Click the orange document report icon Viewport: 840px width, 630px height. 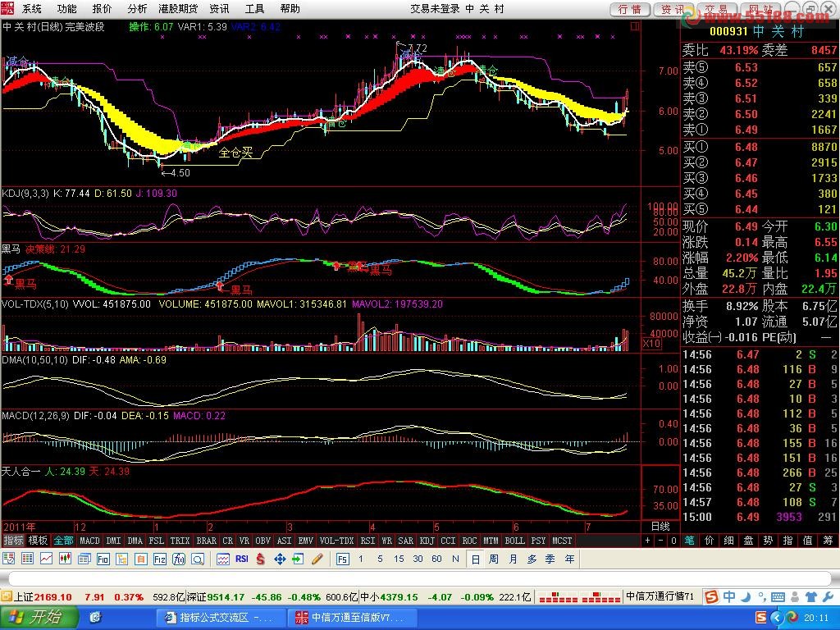click(141, 559)
